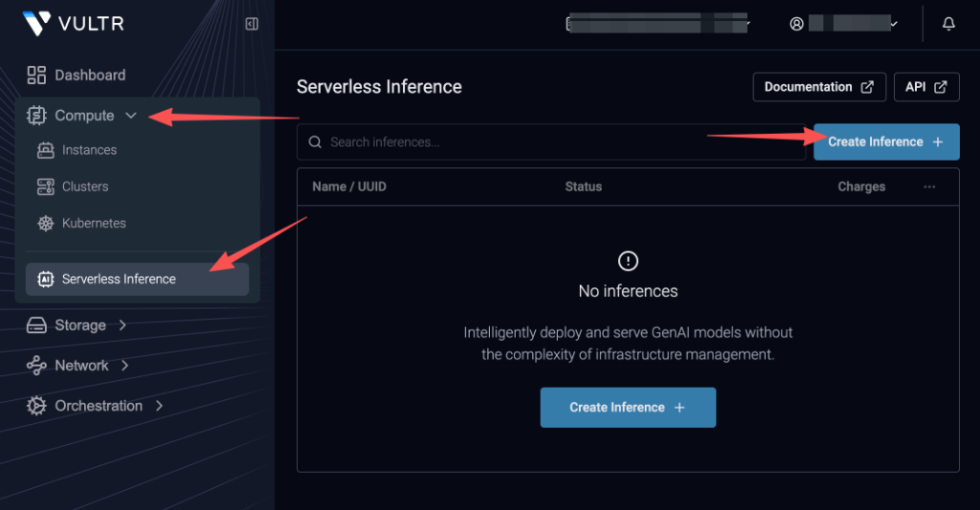The width and height of the screenshot is (980, 510).
Task: Click the Serverless Inference page heading
Action: point(379,87)
